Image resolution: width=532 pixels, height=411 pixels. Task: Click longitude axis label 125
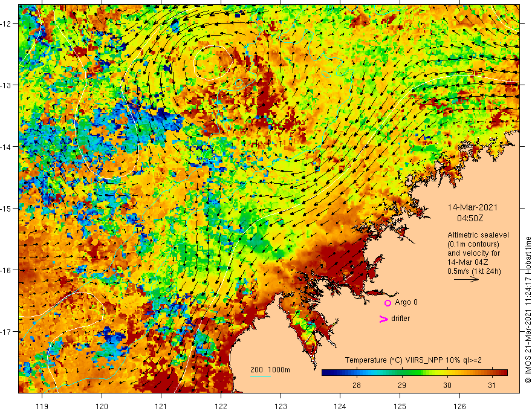400,406
